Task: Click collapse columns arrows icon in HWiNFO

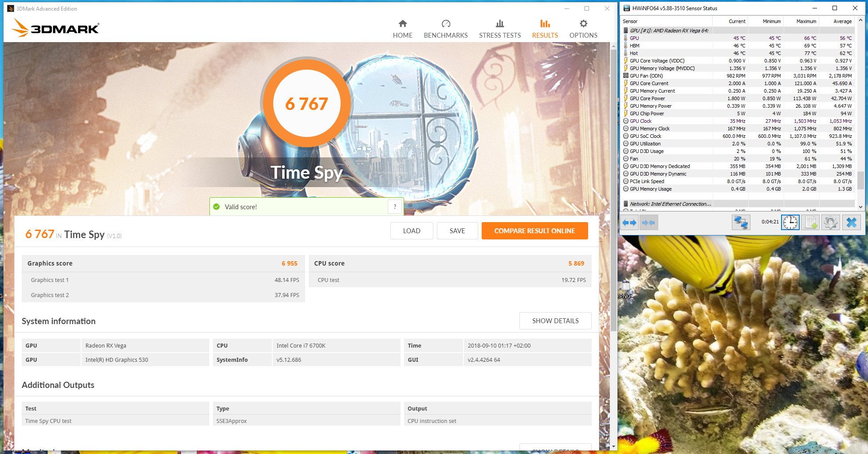Action: pos(648,223)
